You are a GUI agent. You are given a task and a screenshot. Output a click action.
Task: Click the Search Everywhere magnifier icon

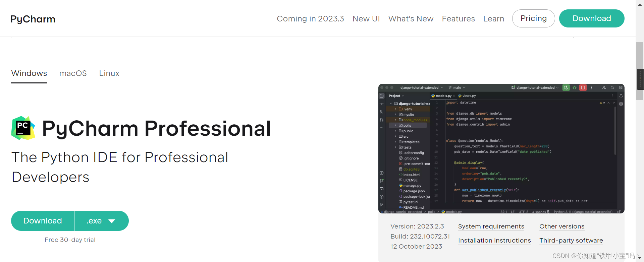point(612,87)
